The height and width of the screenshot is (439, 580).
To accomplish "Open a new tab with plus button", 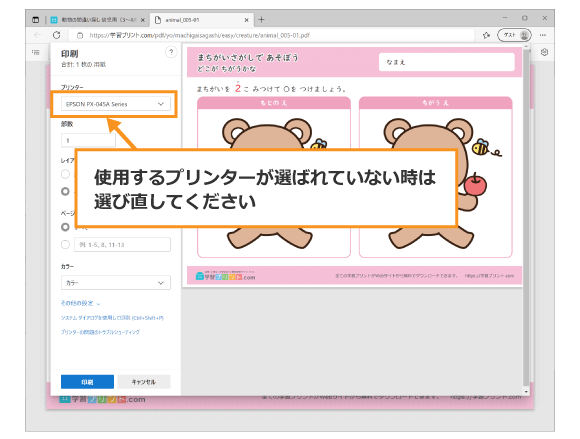I will point(262,20).
